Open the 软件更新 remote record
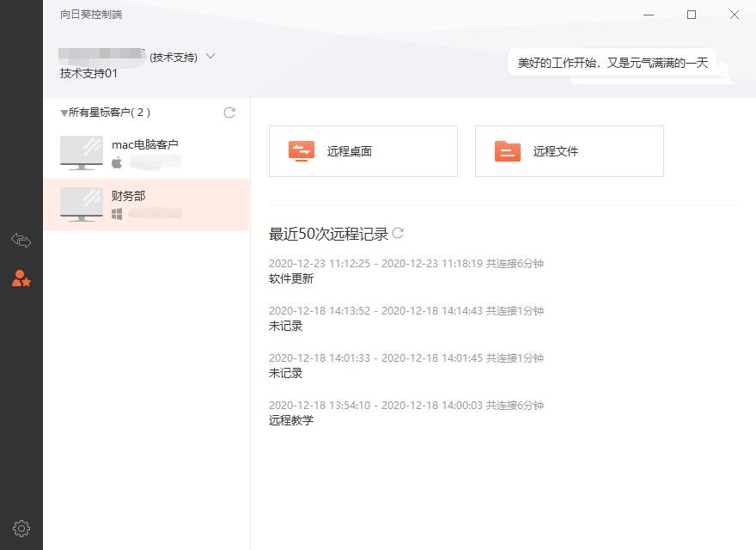 tap(406, 272)
